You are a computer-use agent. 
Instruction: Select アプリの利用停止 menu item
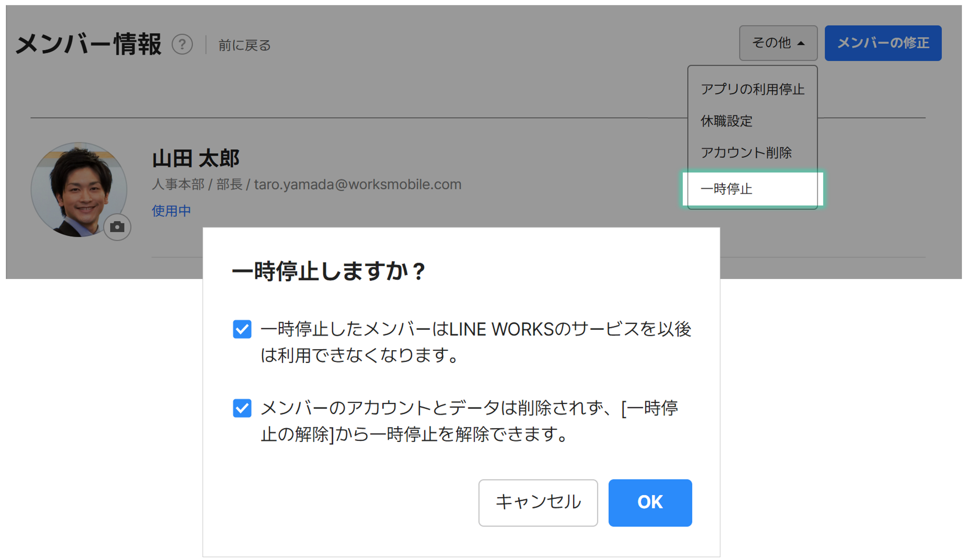[x=752, y=89]
